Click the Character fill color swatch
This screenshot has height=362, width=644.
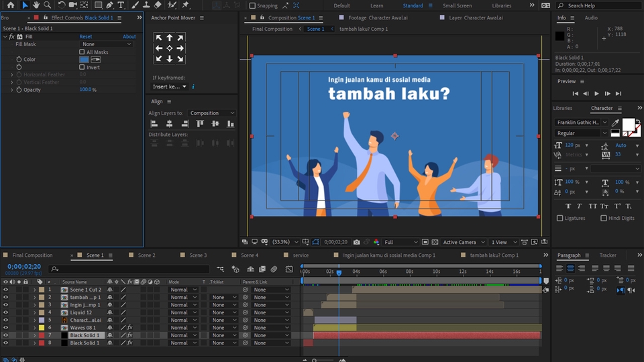tap(628, 123)
